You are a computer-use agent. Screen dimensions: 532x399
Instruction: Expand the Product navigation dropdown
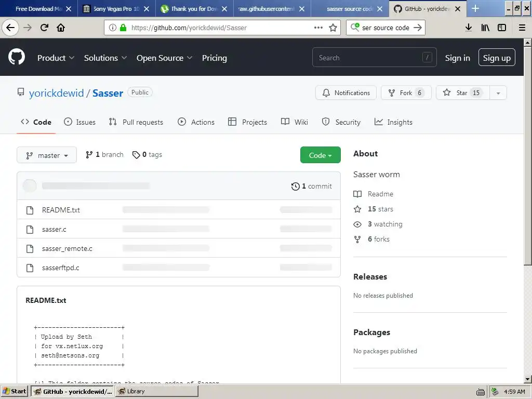coord(56,58)
